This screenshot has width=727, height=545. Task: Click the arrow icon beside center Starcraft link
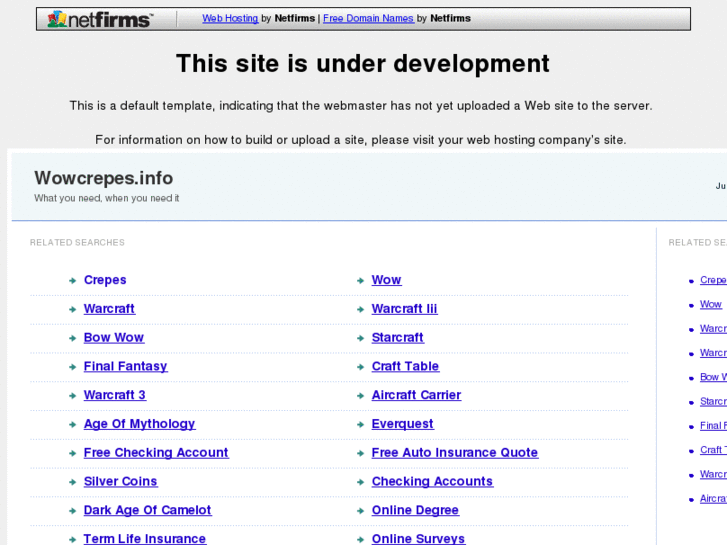(x=360, y=338)
